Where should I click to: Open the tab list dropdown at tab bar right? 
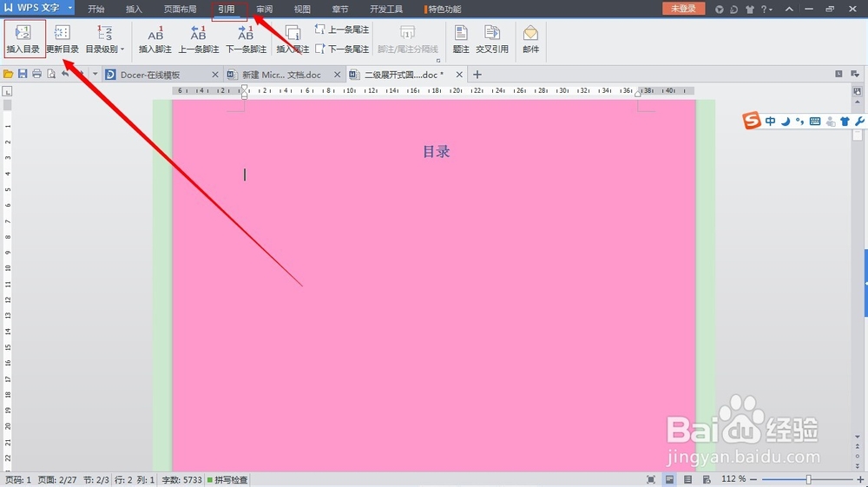(855, 74)
